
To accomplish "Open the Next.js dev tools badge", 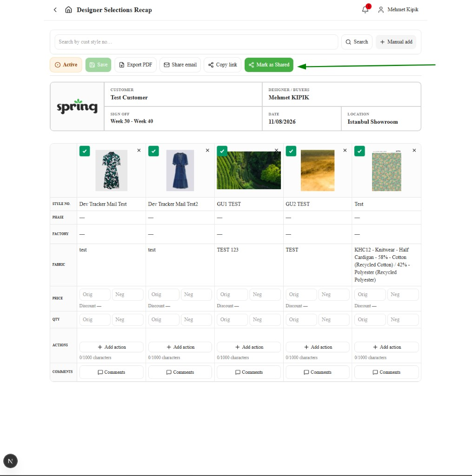I will click(x=10, y=461).
